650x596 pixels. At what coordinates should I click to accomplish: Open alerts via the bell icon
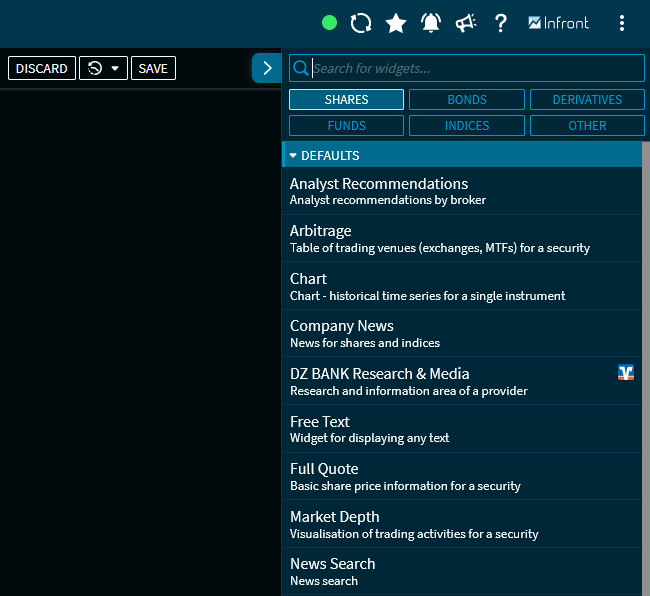pyautogui.click(x=431, y=23)
